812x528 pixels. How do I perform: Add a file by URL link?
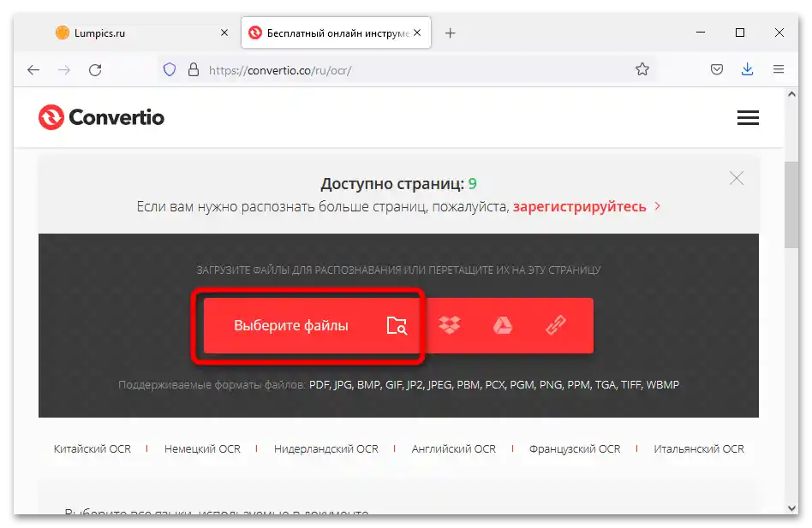tap(556, 325)
